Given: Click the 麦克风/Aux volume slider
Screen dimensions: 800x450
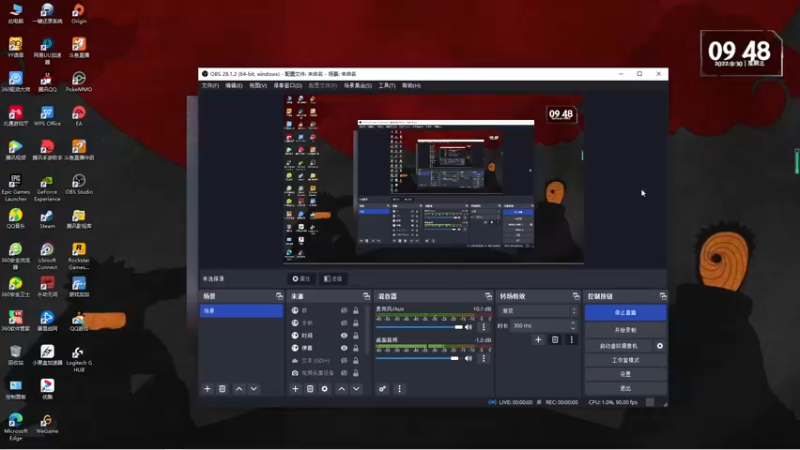Looking at the screenshot, I should coord(419,327).
